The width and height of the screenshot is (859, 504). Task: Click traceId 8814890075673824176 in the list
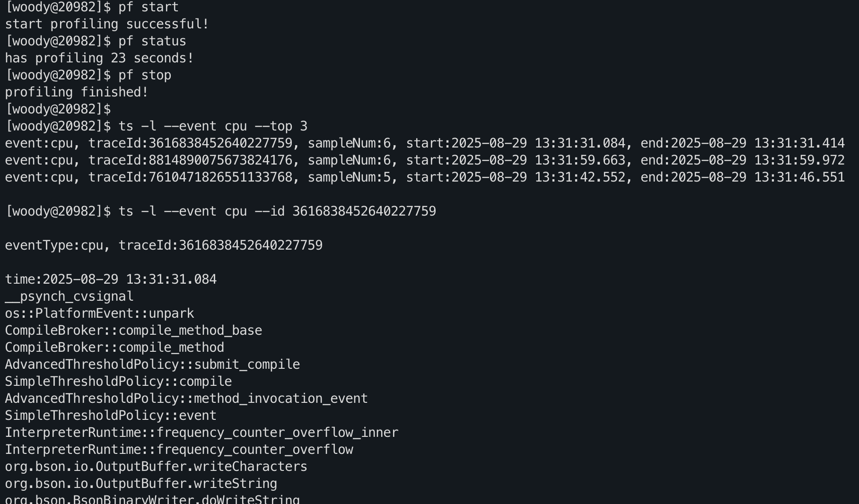pyautogui.click(x=220, y=160)
